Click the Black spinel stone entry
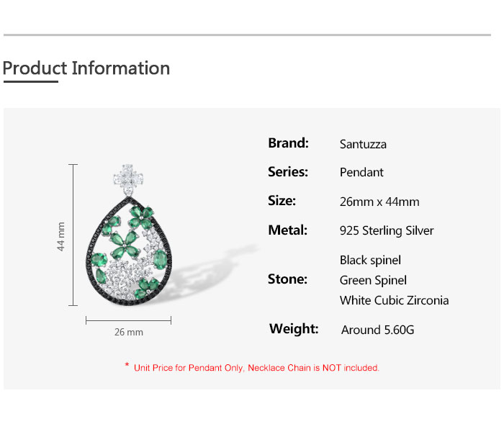504x424 pixels. [x=370, y=260]
